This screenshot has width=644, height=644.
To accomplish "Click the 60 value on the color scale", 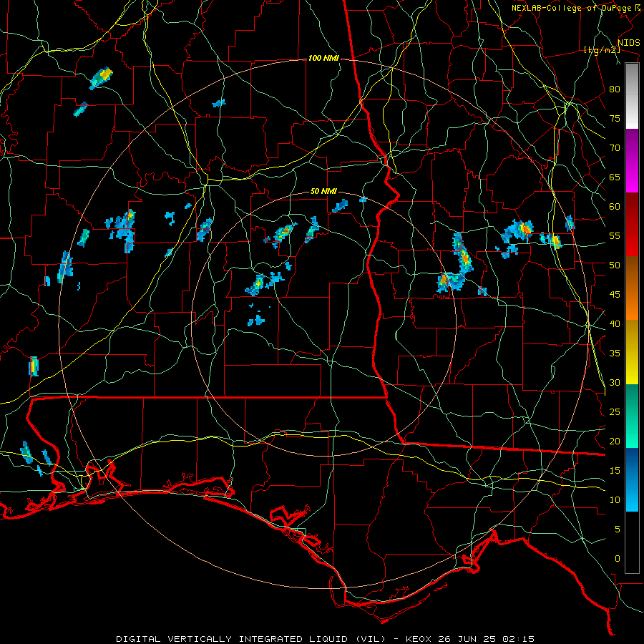I will point(615,207).
